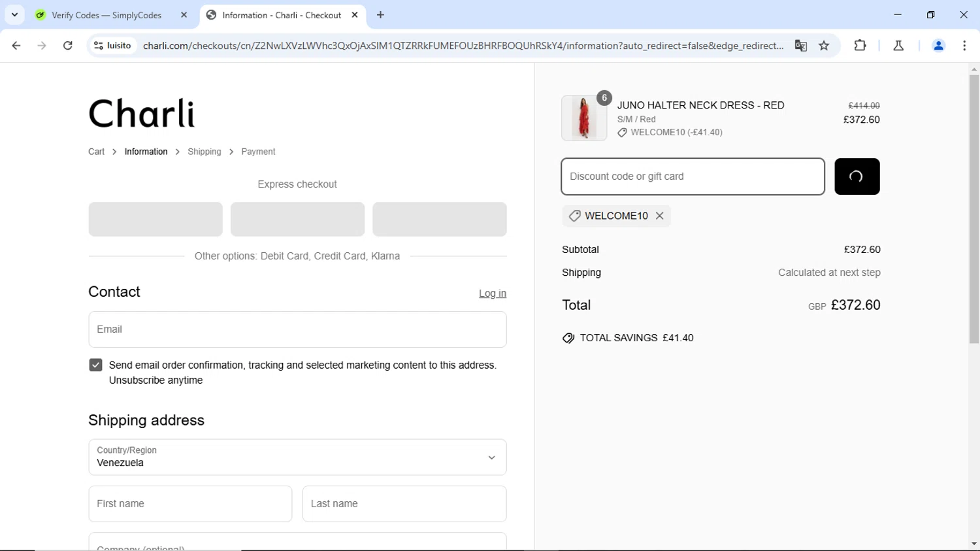The height and width of the screenshot is (551, 980).
Task: Click the vertical page scrollbar
Action: click(974, 209)
